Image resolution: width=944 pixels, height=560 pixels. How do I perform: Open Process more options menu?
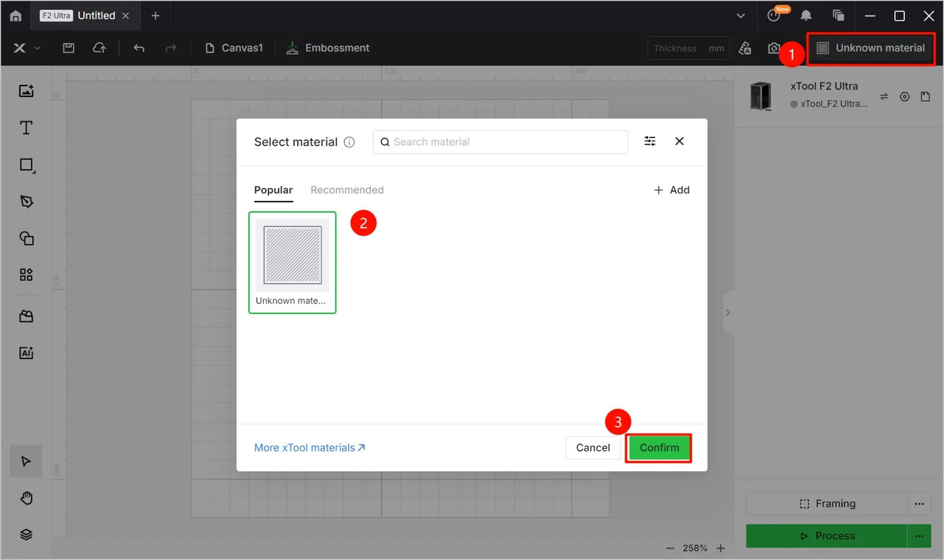click(x=918, y=536)
